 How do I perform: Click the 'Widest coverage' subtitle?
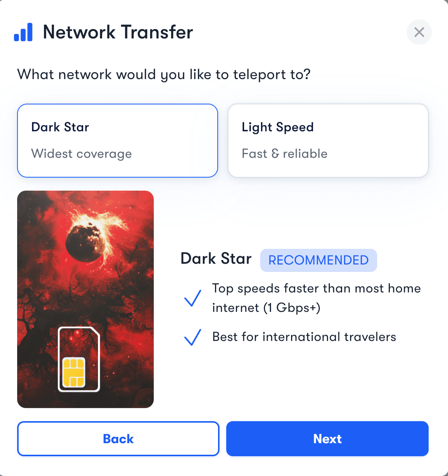coord(82,154)
